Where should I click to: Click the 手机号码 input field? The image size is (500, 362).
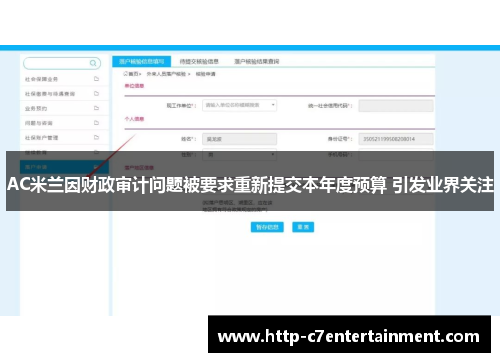396,155
